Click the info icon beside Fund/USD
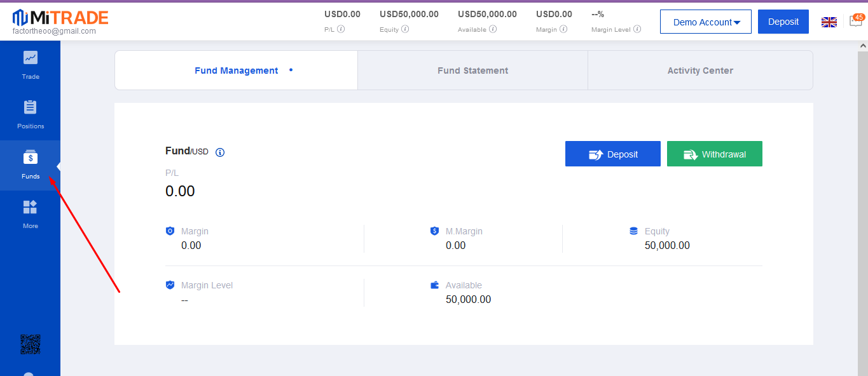The height and width of the screenshot is (376, 868). [220, 152]
